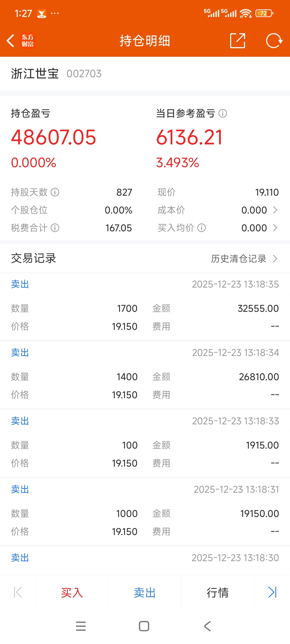Tap the 东方财富 logo
The image size is (290, 644).
28,41
